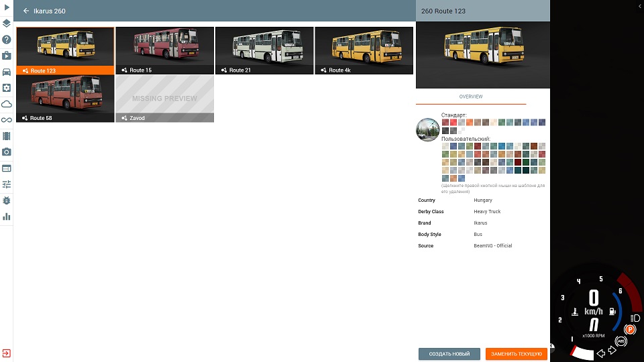The width and height of the screenshot is (644, 362).
Task: Click the infinity icon in the sidebar
Action: click(x=7, y=120)
